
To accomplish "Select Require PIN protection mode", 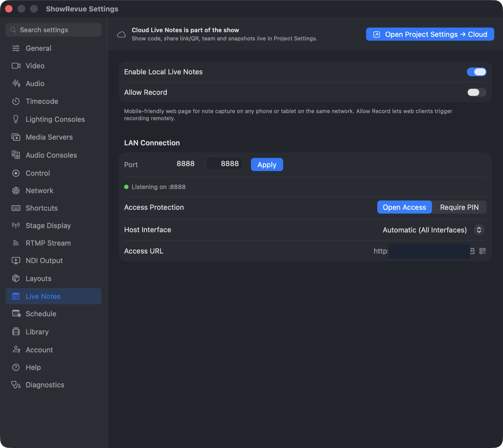I will click(459, 207).
